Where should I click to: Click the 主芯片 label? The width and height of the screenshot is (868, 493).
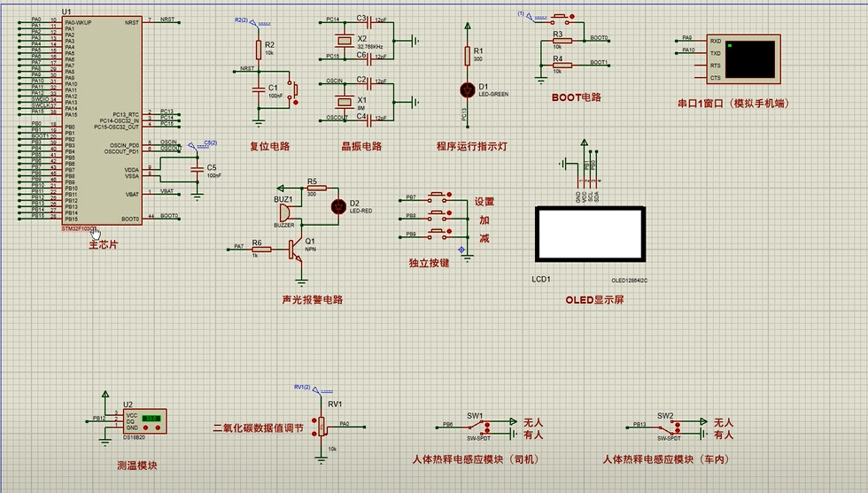[x=104, y=244]
